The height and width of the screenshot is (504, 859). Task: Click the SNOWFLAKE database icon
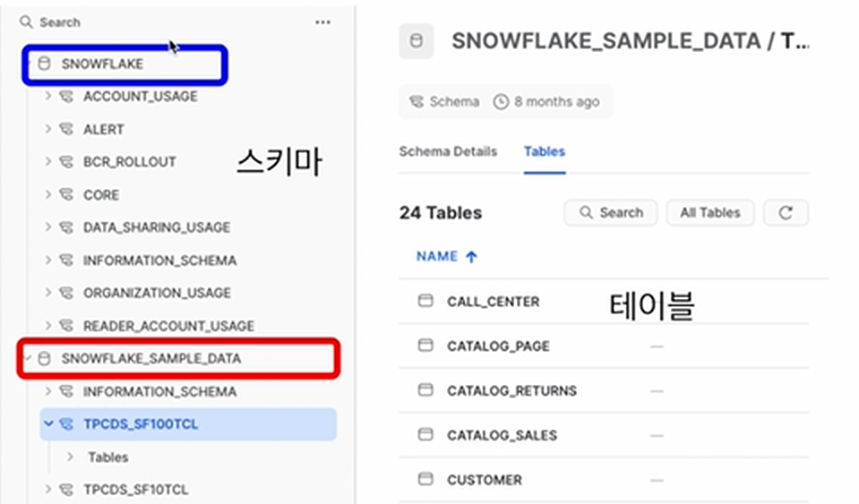[45, 64]
